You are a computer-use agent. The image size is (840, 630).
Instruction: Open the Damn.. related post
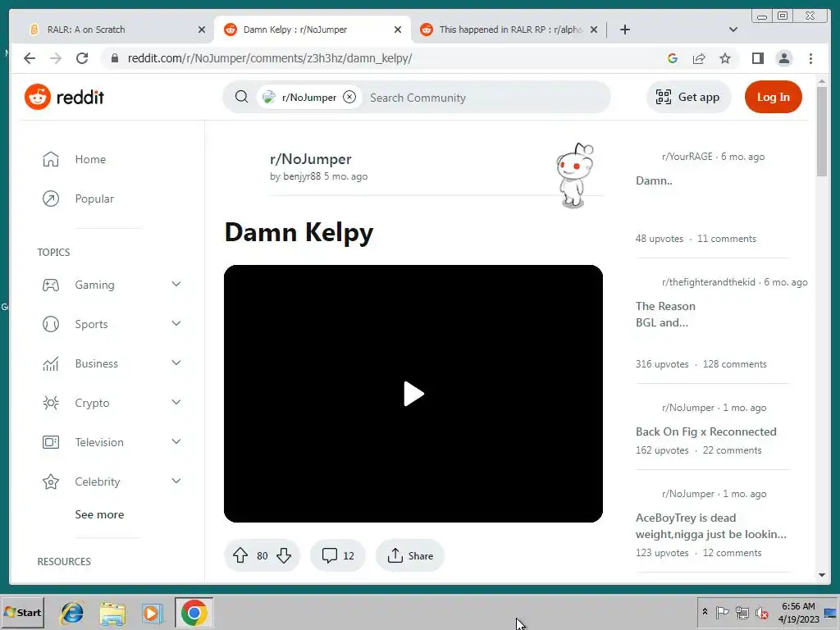[x=654, y=180]
